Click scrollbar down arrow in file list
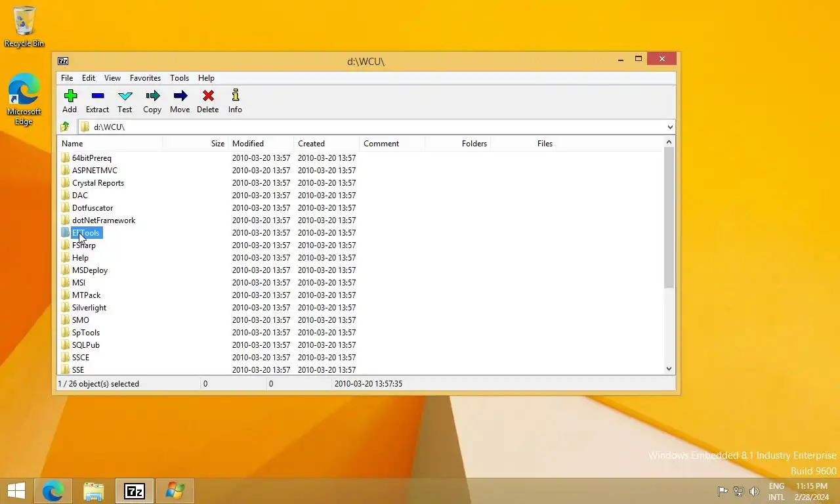Screen dimensions: 840x504 point(669,369)
